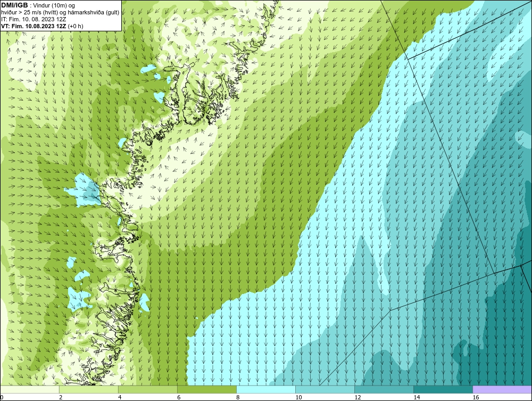Click the legend label '6'
Screen dimensions: 532x401
point(179,397)
